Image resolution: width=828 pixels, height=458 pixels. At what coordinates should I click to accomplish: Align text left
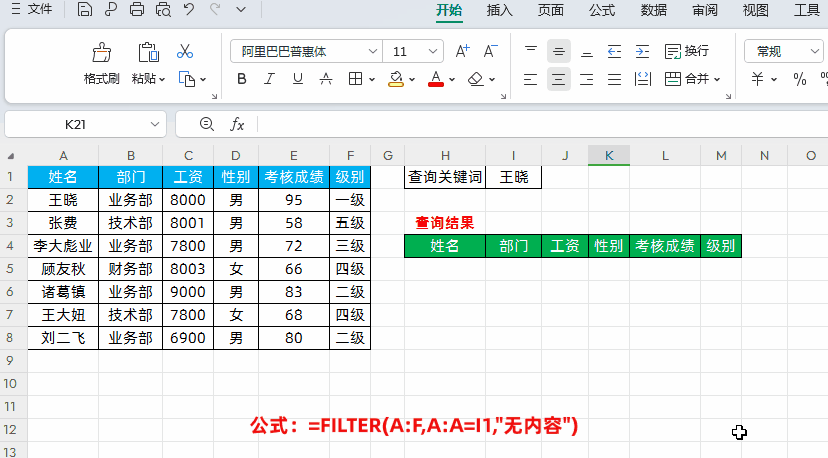[531, 79]
